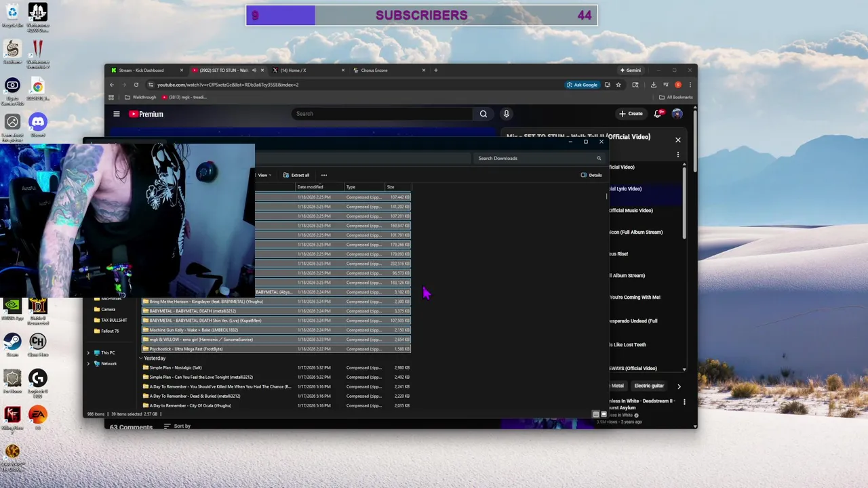Mute the SET TO STUN tab audio
The height and width of the screenshot is (488, 868).
[254, 70]
